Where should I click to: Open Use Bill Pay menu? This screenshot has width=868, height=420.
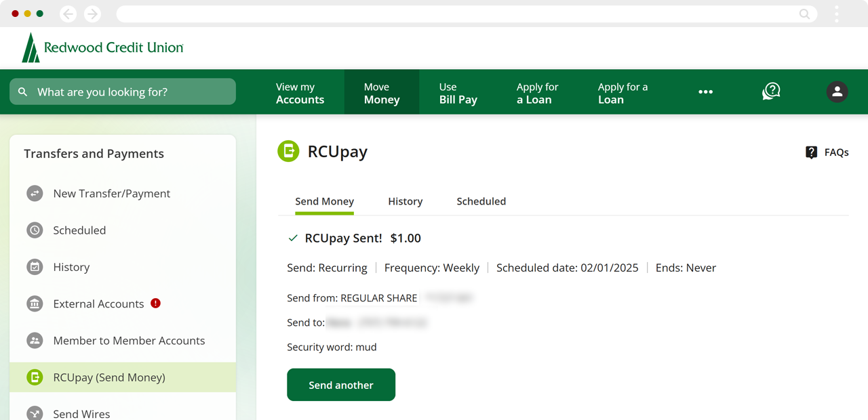pyautogui.click(x=458, y=93)
